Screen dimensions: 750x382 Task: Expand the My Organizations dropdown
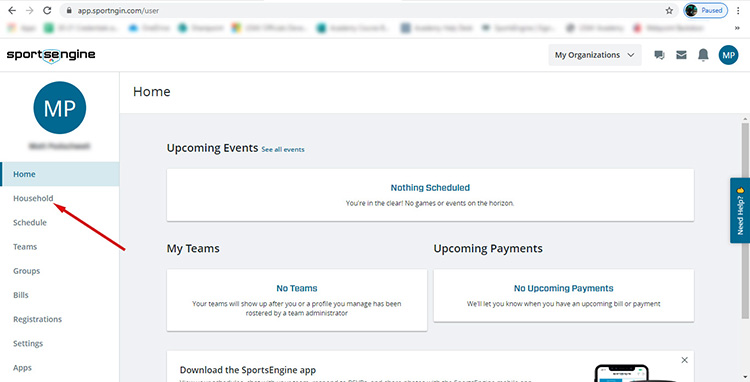595,55
